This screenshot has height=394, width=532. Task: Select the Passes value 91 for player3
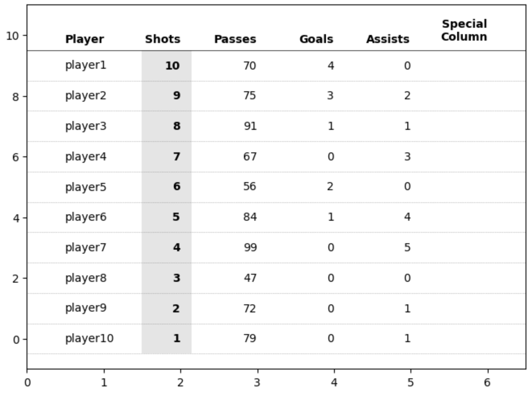[x=250, y=126]
